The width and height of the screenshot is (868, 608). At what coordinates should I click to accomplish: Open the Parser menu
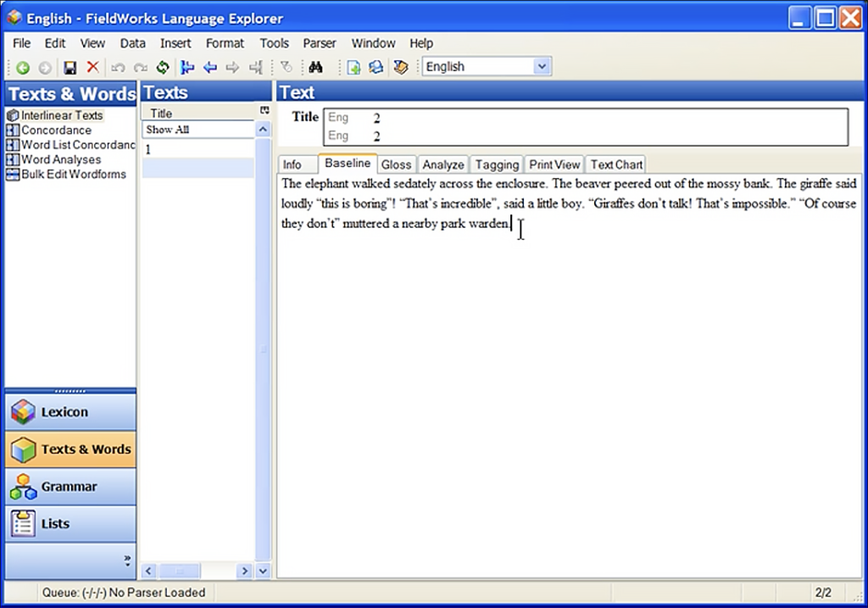[x=320, y=42]
